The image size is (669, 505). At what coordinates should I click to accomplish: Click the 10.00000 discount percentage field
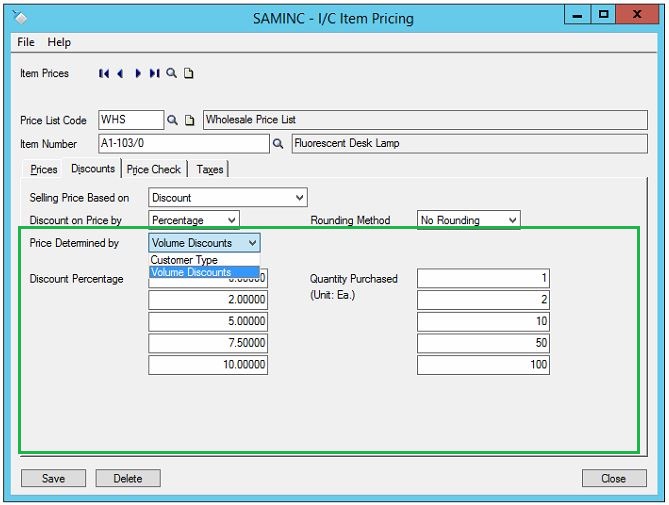click(x=208, y=365)
